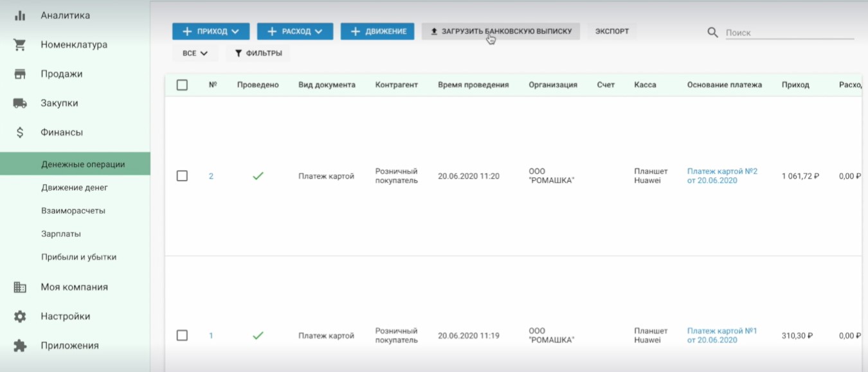Click the building icon beside Моя компания
The height and width of the screenshot is (372, 868).
[20, 287]
